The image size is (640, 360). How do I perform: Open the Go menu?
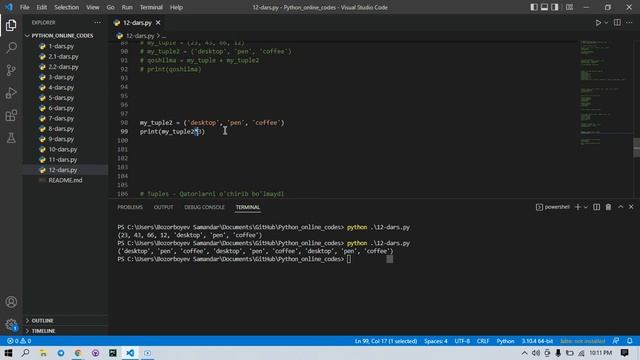tap(111, 7)
